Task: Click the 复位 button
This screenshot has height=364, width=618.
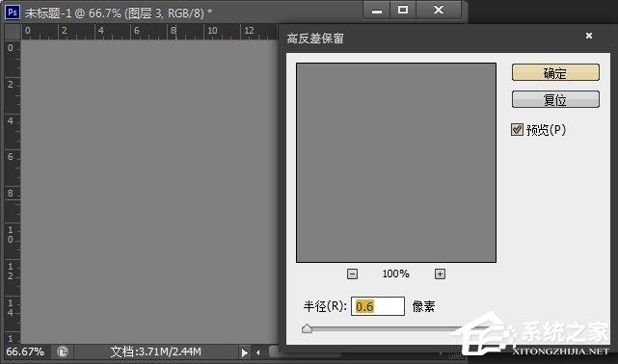Action: pyautogui.click(x=555, y=99)
